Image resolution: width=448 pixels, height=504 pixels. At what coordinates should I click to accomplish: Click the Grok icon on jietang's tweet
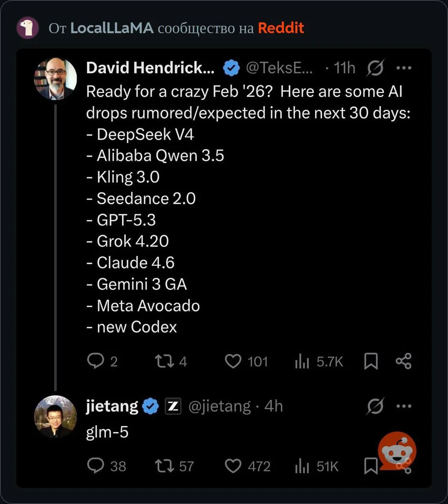click(375, 406)
